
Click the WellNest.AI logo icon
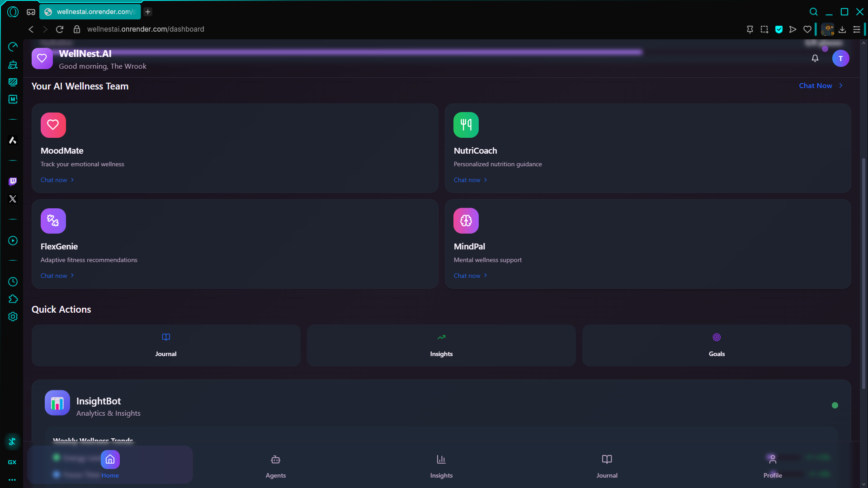pyautogui.click(x=42, y=58)
